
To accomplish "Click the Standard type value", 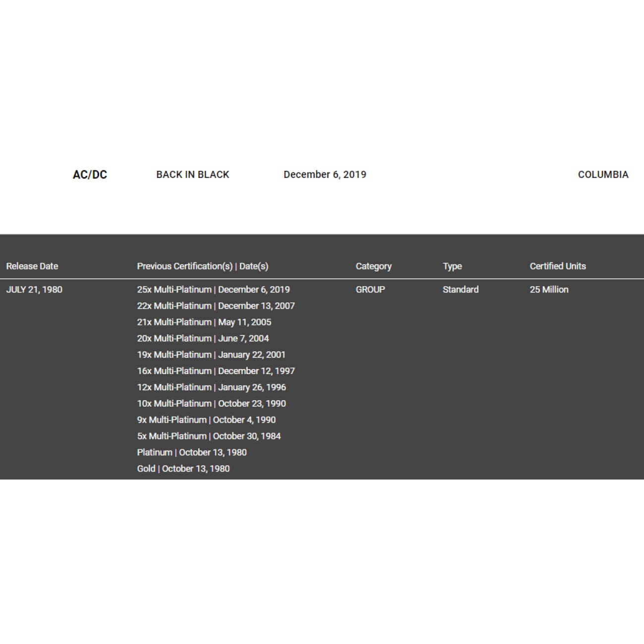I will click(461, 289).
